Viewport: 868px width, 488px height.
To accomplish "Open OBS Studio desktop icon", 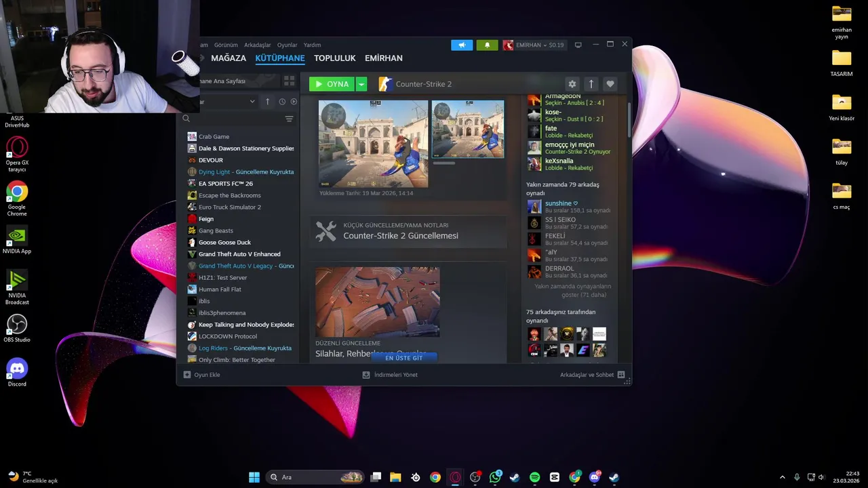I will coord(17,329).
